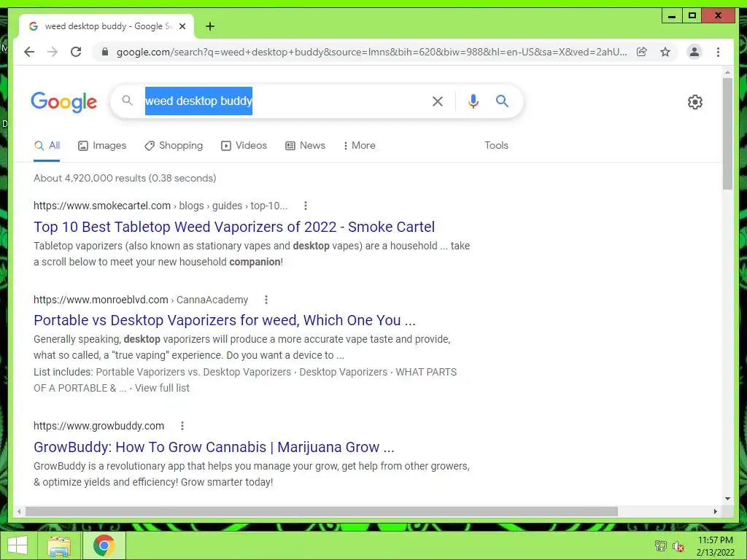Open Top 10 Best Tabletop Weed Vaporizers link

(234, 227)
